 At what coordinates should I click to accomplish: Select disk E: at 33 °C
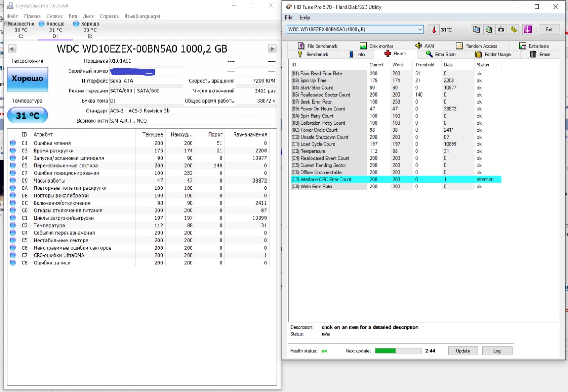(90, 30)
